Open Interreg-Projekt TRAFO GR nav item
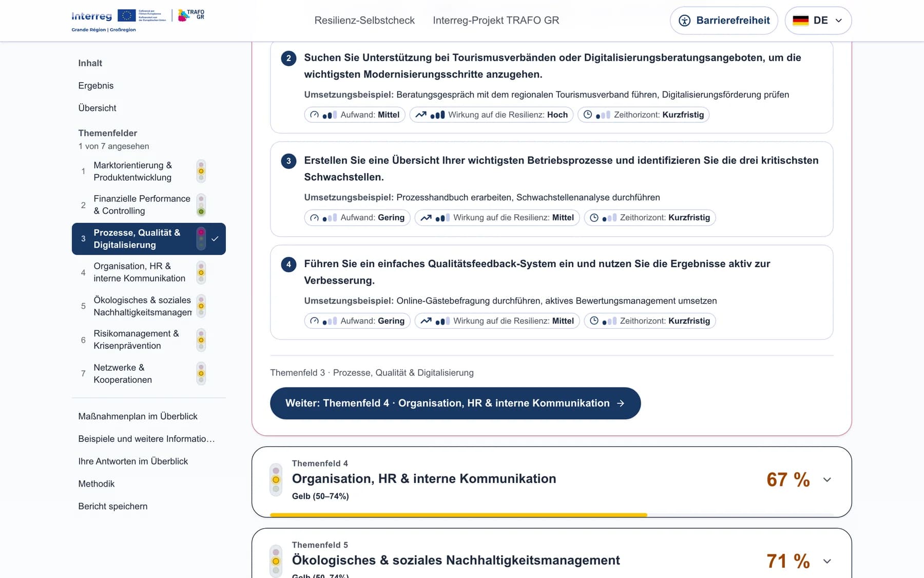Viewport: 924px width, 578px height. click(x=496, y=21)
